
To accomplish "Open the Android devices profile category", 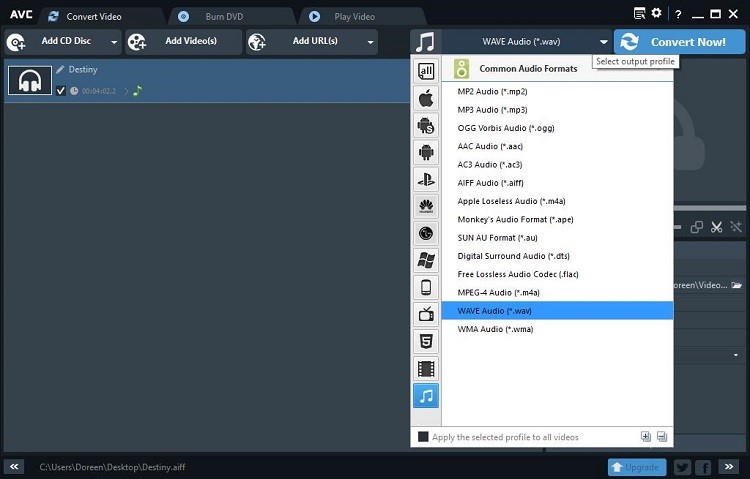I will point(426,152).
